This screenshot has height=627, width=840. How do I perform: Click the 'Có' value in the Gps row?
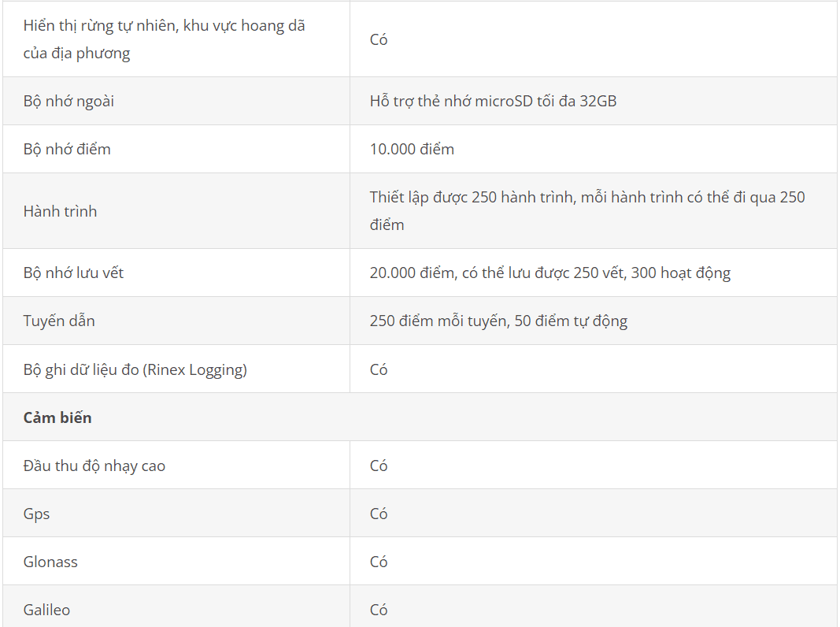click(x=378, y=514)
